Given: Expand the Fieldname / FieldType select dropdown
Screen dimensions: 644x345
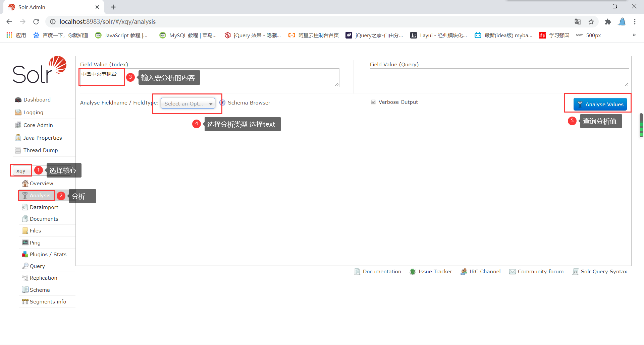Looking at the screenshot, I should pos(188,103).
